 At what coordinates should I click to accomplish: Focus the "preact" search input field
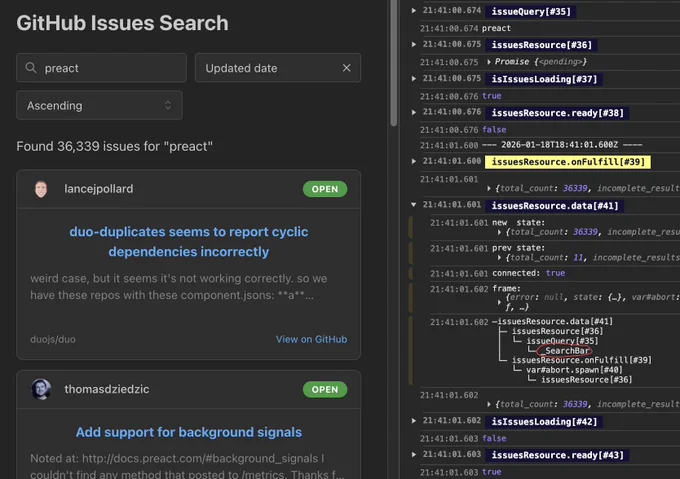coord(101,68)
